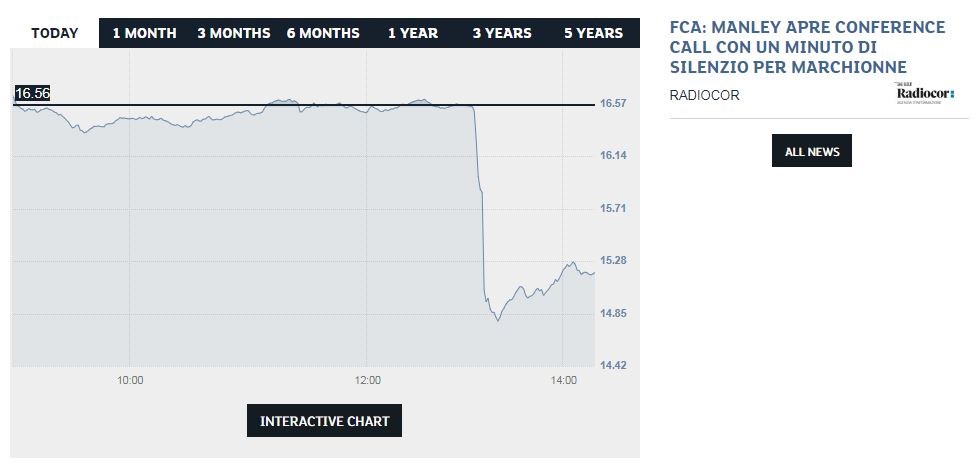Click the 16.56 reference price tag

[32, 93]
